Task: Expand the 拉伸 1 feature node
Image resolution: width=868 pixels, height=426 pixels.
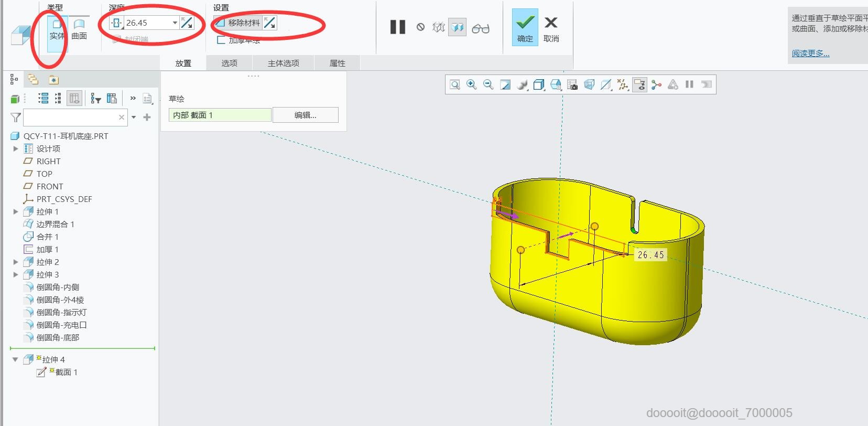Action: [x=16, y=211]
